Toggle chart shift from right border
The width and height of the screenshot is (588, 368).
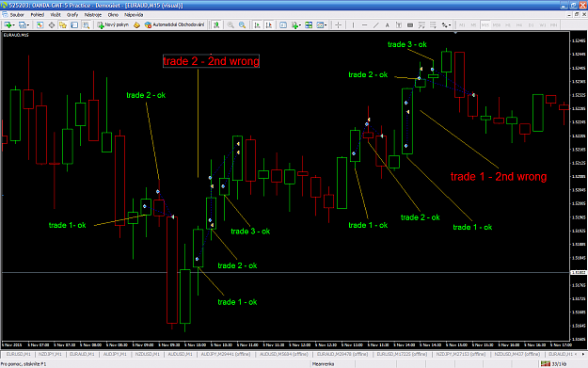[269, 25]
